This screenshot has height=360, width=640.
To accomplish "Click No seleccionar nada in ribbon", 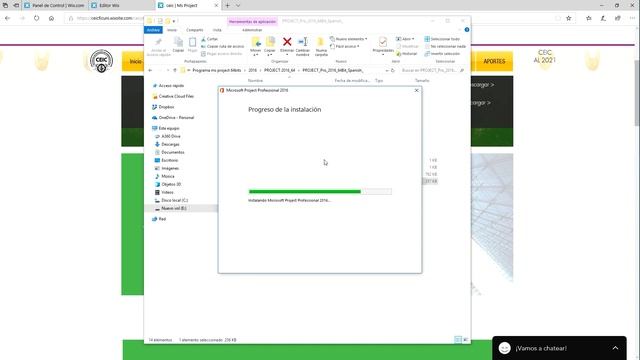I will click(445, 46).
